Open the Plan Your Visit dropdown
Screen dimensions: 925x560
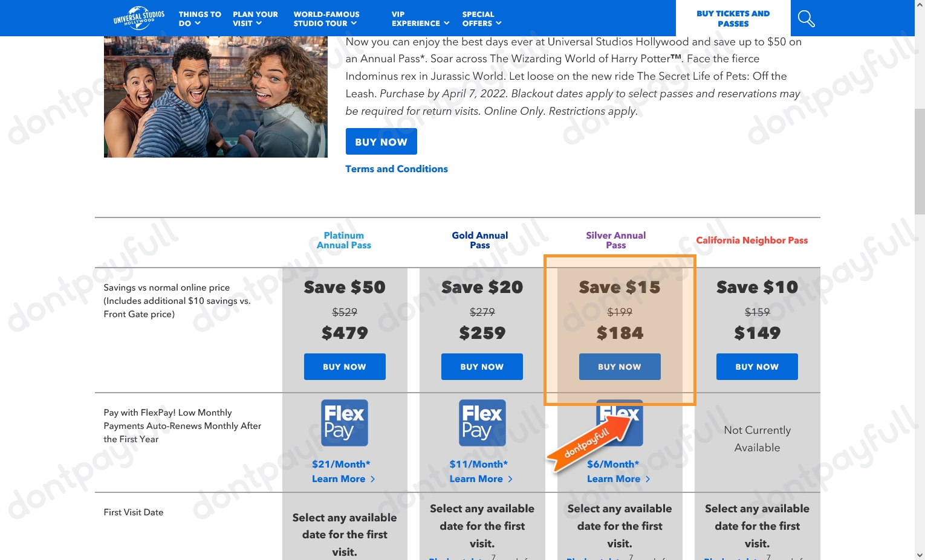pyautogui.click(x=255, y=19)
